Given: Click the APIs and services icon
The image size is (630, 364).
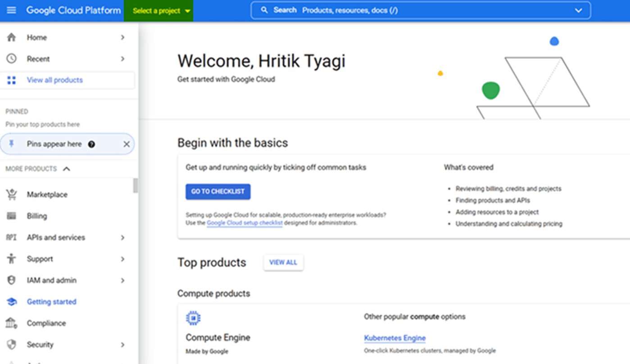Looking at the screenshot, I should coord(12,237).
